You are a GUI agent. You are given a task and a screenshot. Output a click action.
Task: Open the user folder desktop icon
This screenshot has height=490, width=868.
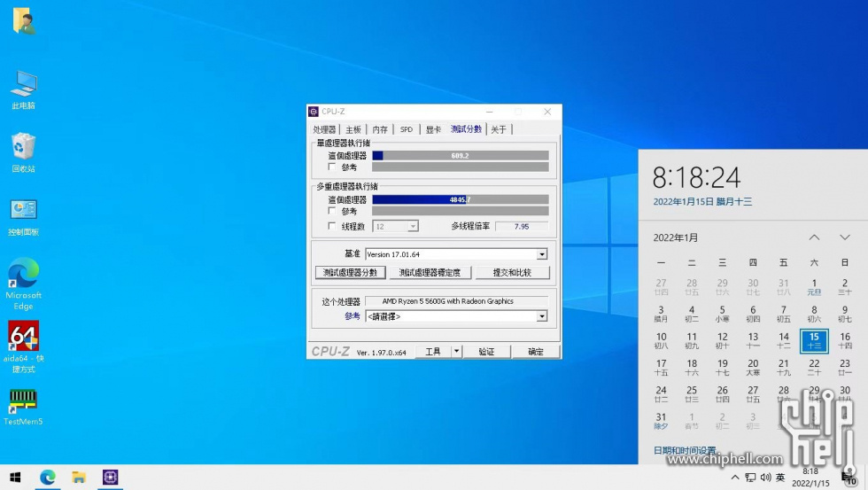(23, 21)
